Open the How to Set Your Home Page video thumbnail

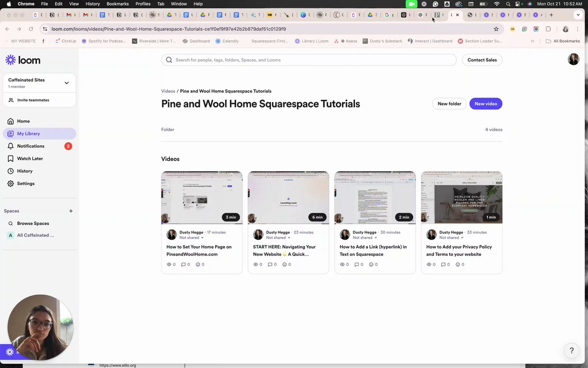tap(202, 198)
